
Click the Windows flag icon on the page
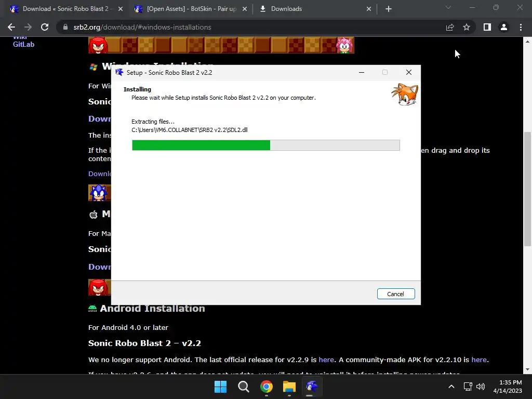(94, 67)
